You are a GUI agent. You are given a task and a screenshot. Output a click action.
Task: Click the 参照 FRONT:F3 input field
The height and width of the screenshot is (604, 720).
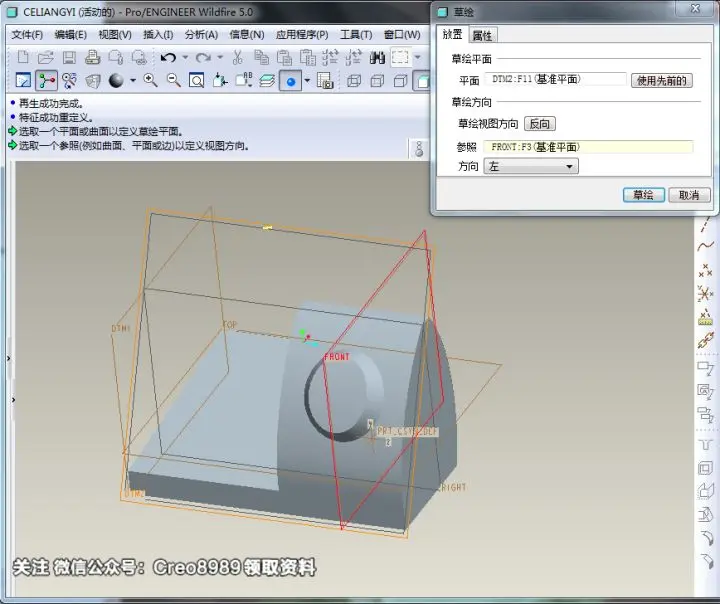pos(588,147)
